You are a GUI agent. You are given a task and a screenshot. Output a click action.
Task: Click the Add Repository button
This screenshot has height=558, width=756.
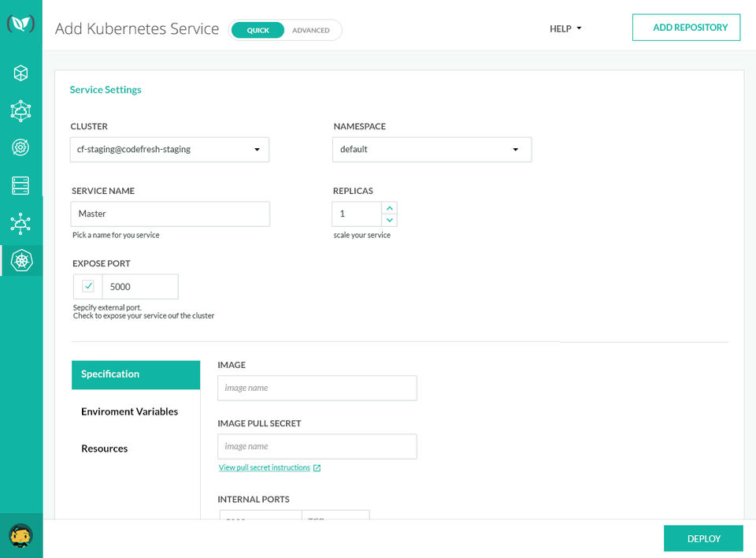tap(686, 28)
